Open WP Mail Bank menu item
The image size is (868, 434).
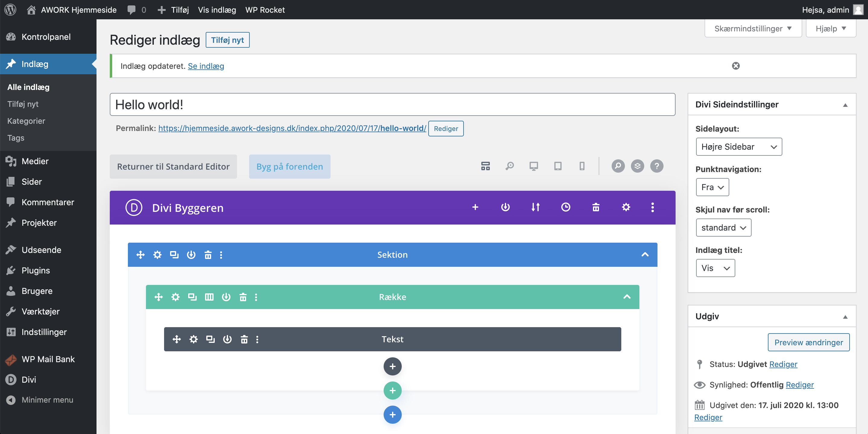click(x=48, y=359)
